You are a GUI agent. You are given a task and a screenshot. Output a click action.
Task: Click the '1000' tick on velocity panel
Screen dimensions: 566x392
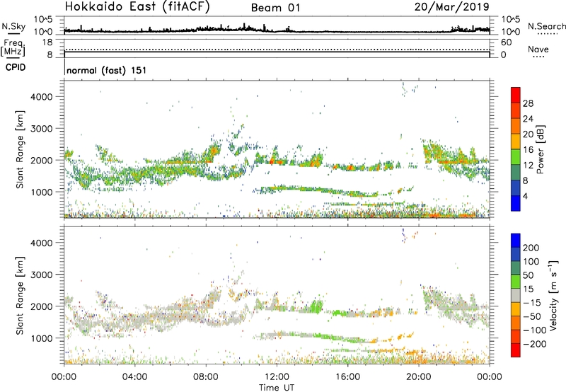[x=41, y=338]
